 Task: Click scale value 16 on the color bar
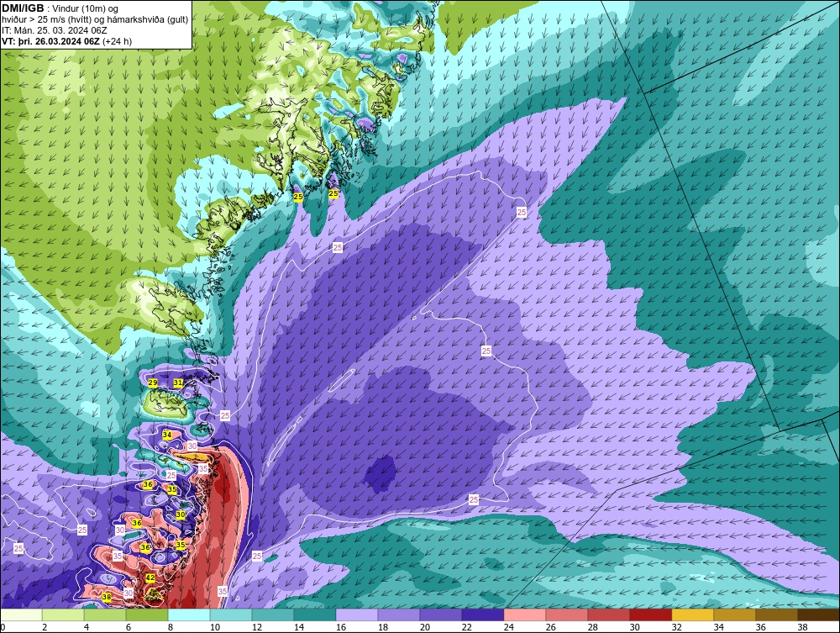click(x=341, y=627)
